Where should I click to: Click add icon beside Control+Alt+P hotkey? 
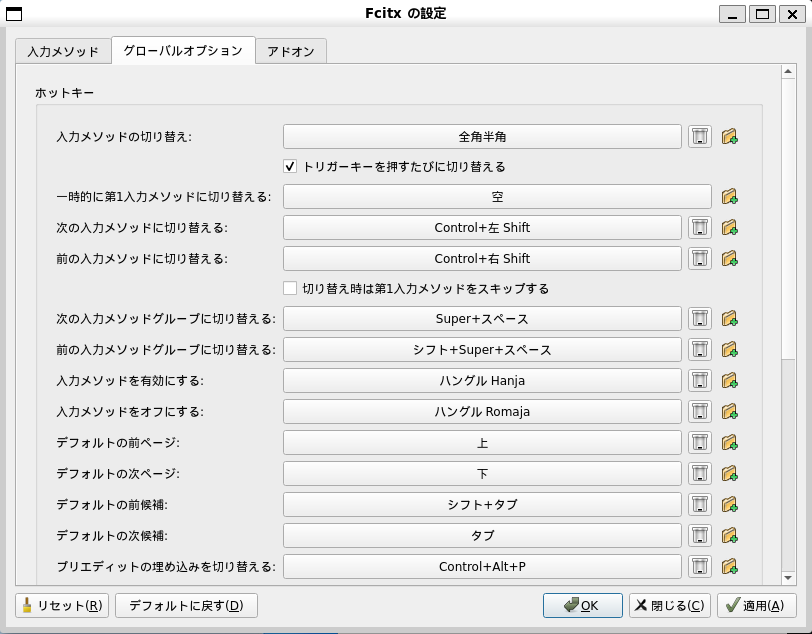[x=729, y=567]
